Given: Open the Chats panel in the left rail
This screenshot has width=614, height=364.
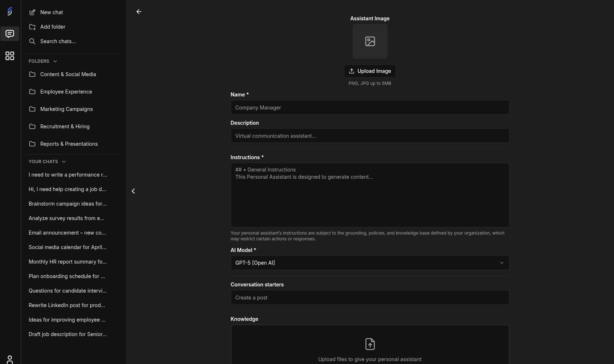Looking at the screenshot, I should (x=9, y=34).
